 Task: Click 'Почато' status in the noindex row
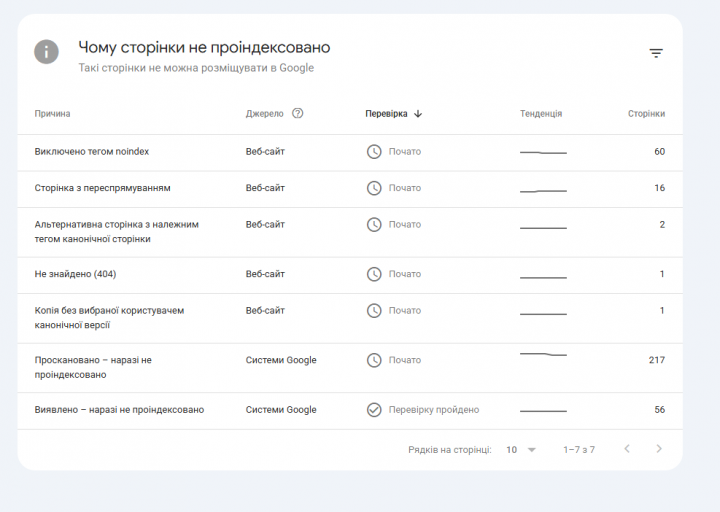[405, 152]
